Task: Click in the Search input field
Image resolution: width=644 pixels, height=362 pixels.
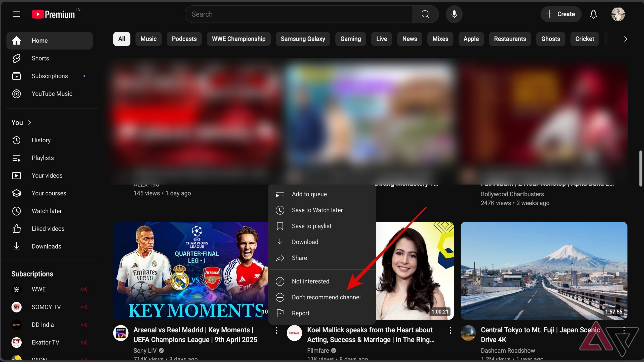Action: coord(298,14)
